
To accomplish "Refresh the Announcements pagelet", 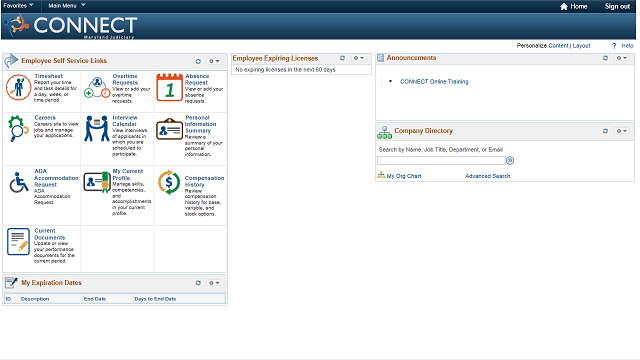I will (605, 58).
